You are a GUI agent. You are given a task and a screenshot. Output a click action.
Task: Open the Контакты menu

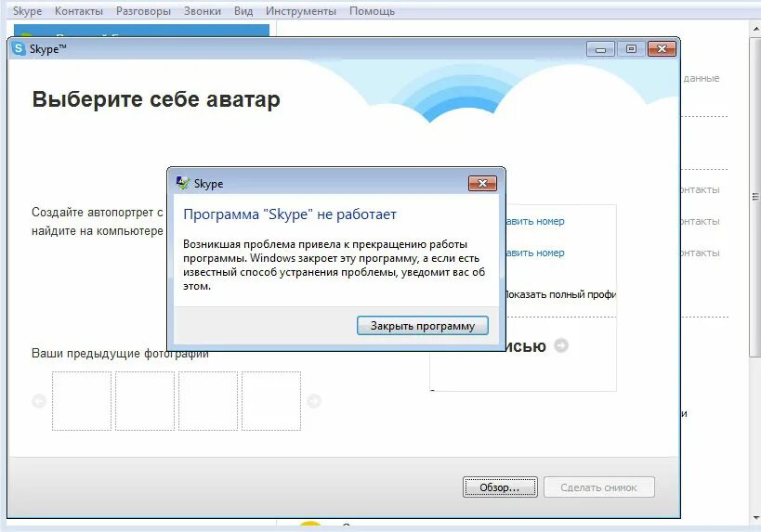click(79, 11)
